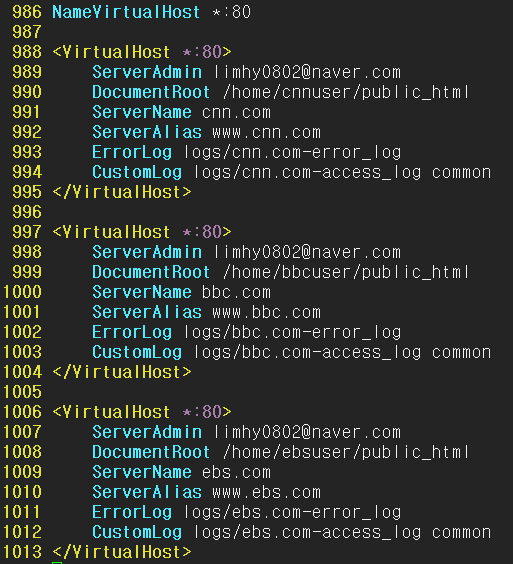Click ErrorLog keyword on line 1011
The image size is (513, 564).
click(x=132, y=512)
